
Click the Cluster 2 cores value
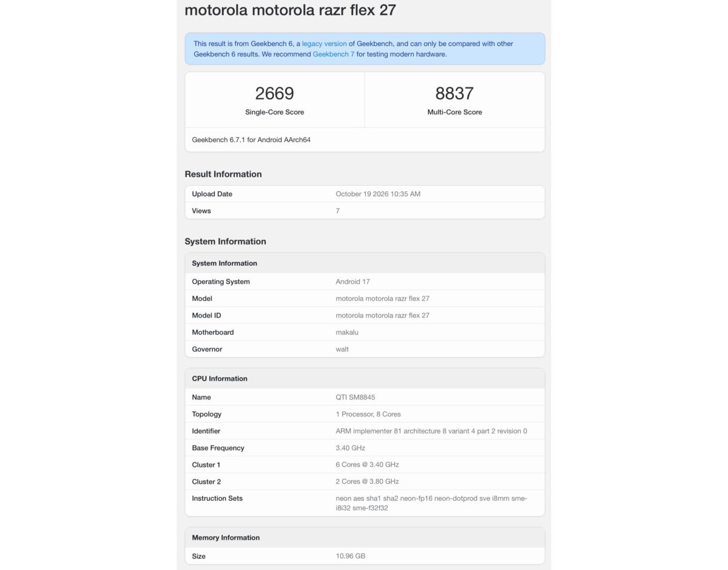(368, 481)
